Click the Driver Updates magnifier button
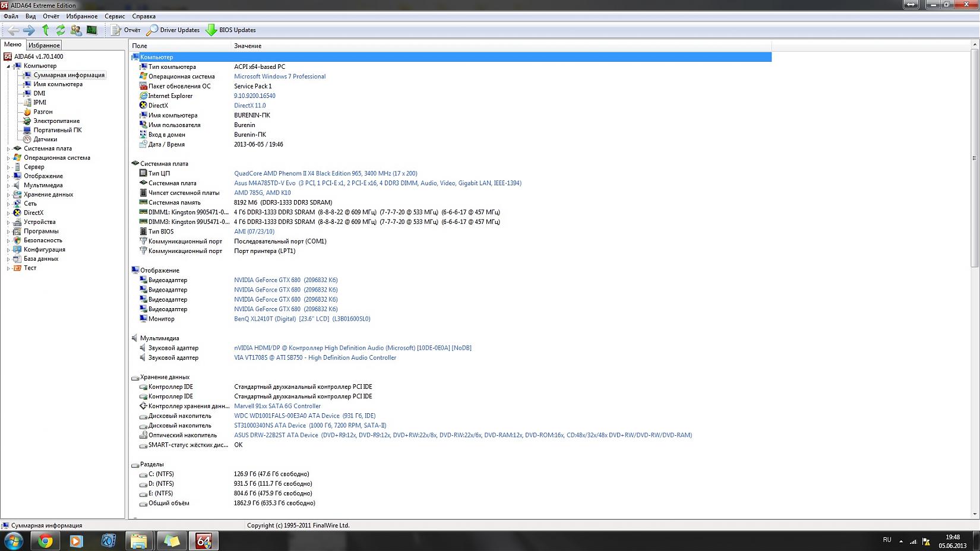Image resolution: width=980 pixels, height=551 pixels. click(x=173, y=30)
